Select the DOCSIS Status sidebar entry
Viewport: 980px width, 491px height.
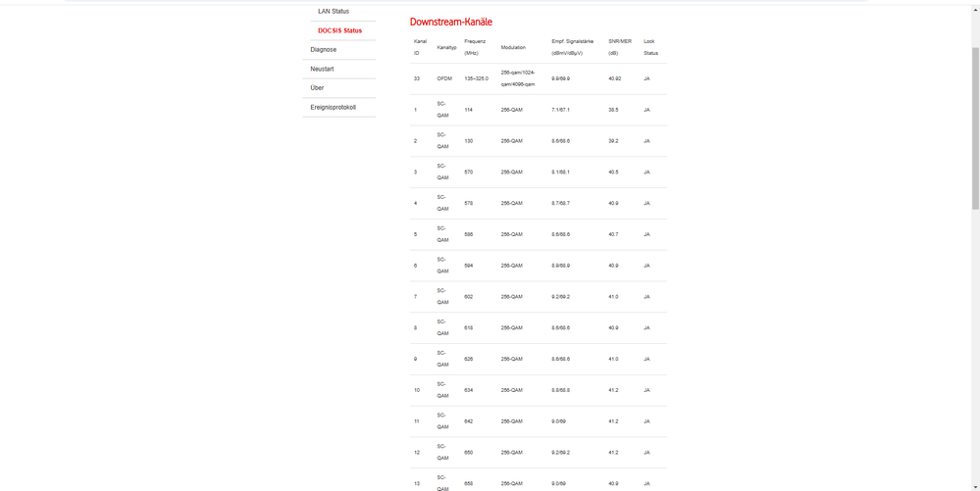coord(339,30)
